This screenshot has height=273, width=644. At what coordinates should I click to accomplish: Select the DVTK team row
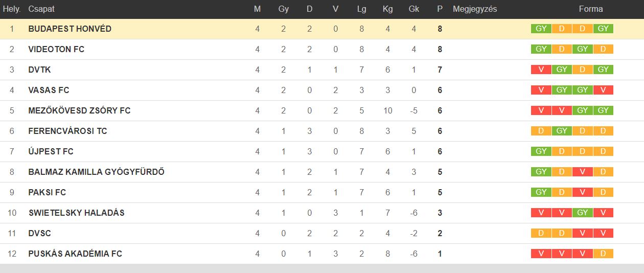(322, 70)
